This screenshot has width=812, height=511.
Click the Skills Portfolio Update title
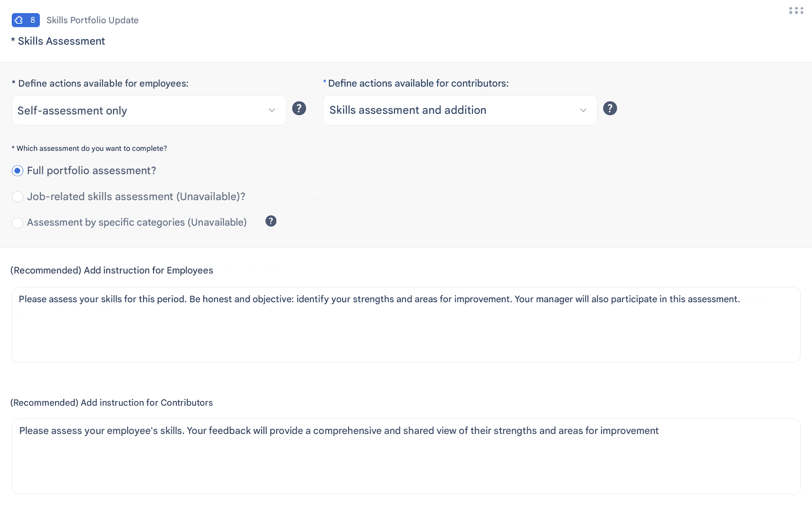pyautogui.click(x=93, y=20)
